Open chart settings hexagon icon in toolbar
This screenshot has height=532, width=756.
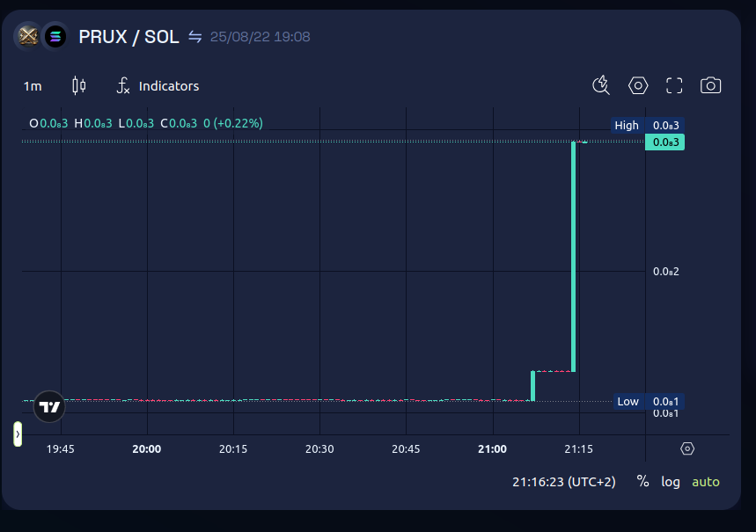click(x=638, y=86)
